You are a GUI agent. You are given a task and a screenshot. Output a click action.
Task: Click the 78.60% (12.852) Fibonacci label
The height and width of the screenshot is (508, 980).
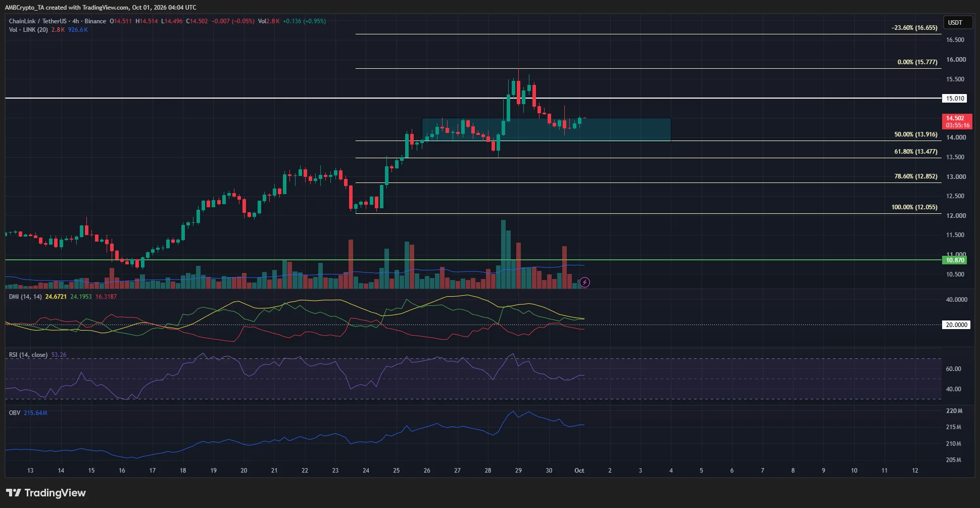pyautogui.click(x=916, y=176)
